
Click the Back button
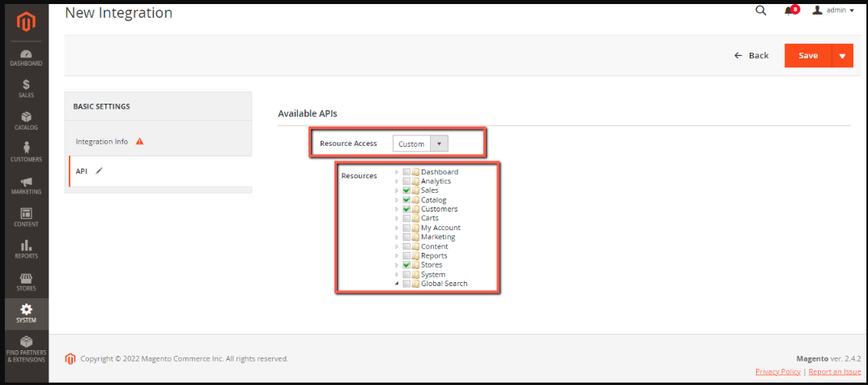[x=751, y=55]
